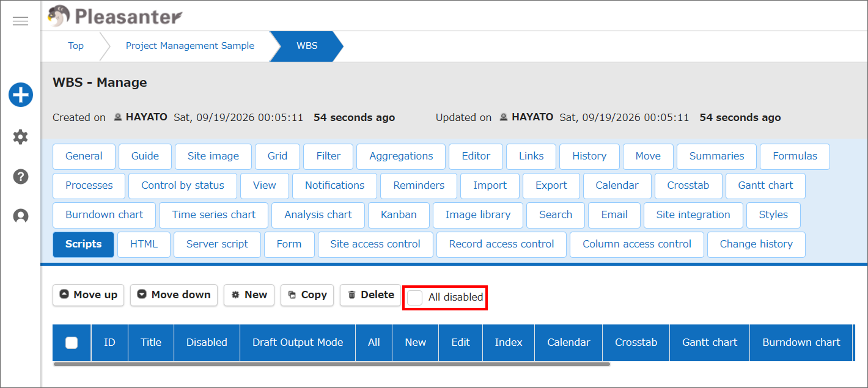Open the help question mark icon
The image size is (868, 388).
[21, 177]
